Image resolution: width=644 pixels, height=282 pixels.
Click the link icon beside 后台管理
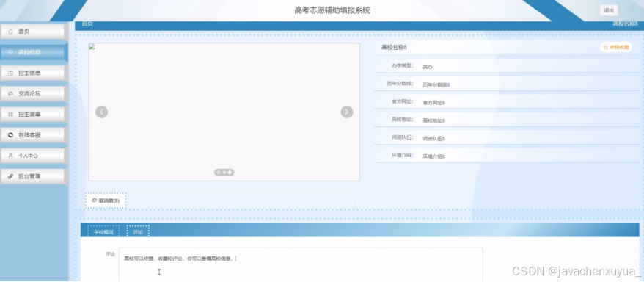[11, 176]
